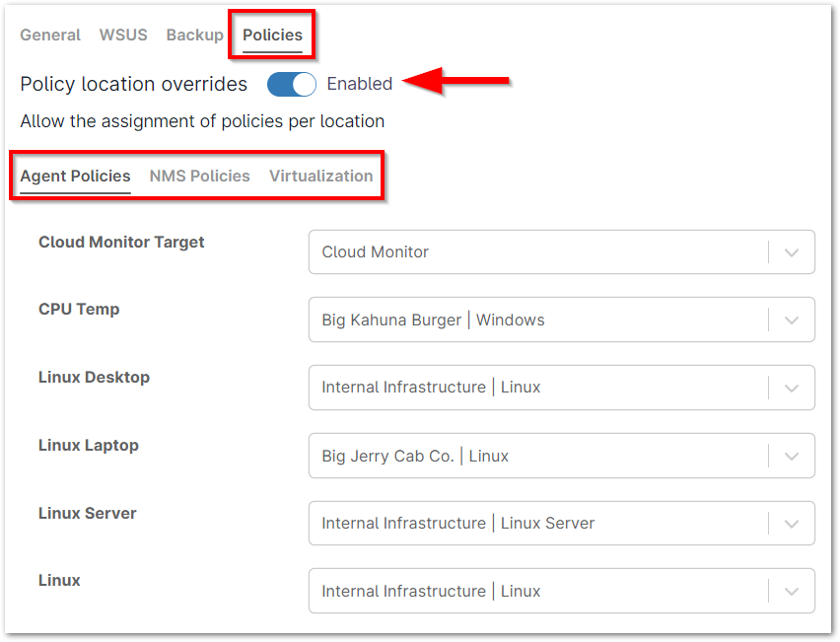
Task: Click the chevron on the CPU Temp policy selector
Action: tap(791, 320)
